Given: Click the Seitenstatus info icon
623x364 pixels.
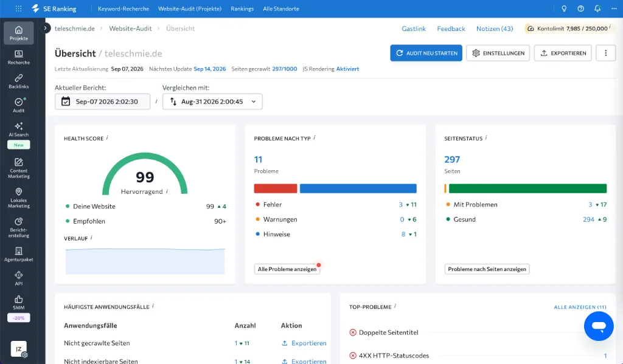Looking at the screenshot, I should tap(486, 137).
